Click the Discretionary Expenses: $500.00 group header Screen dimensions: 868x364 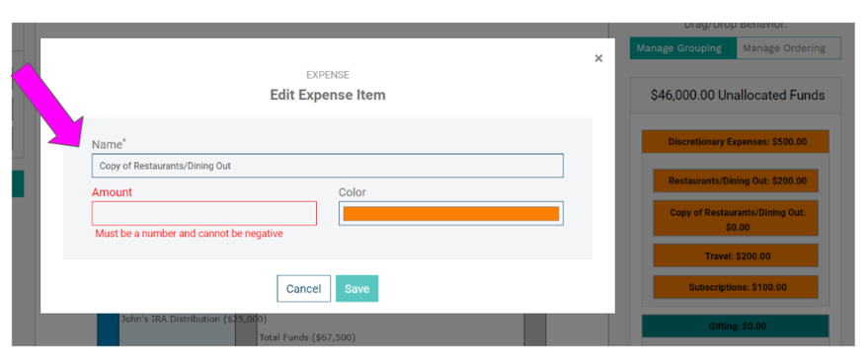pyautogui.click(x=735, y=142)
